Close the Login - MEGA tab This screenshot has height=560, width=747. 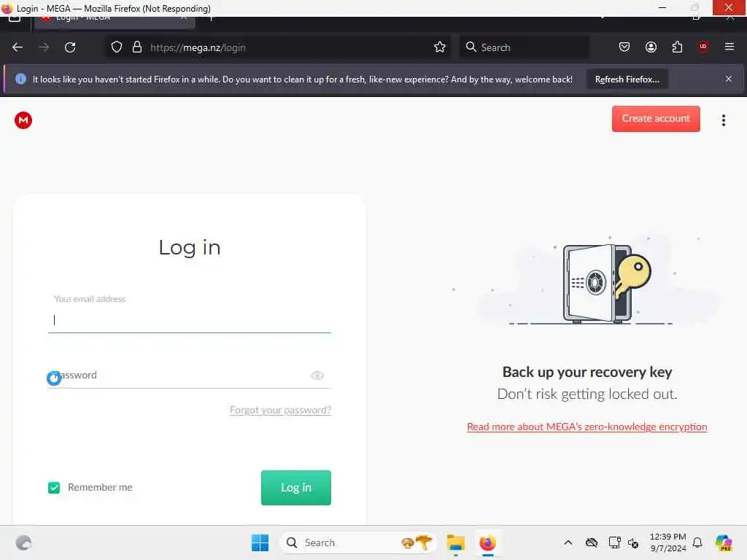click(x=184, y=18)
